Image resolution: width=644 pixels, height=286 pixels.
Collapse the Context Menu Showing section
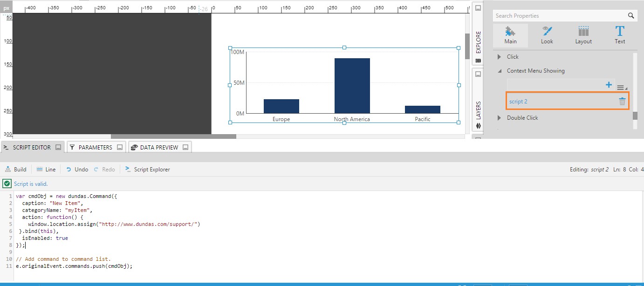click(x=500, y=71)
